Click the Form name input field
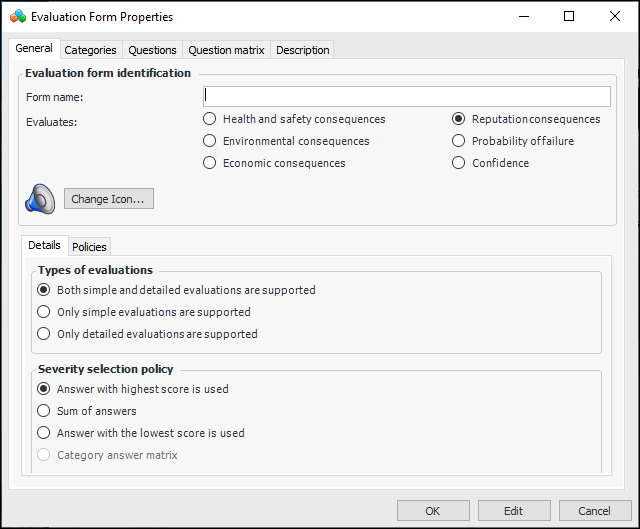The image size is (640, 529). pyautogui.click(x=406, y=96)
